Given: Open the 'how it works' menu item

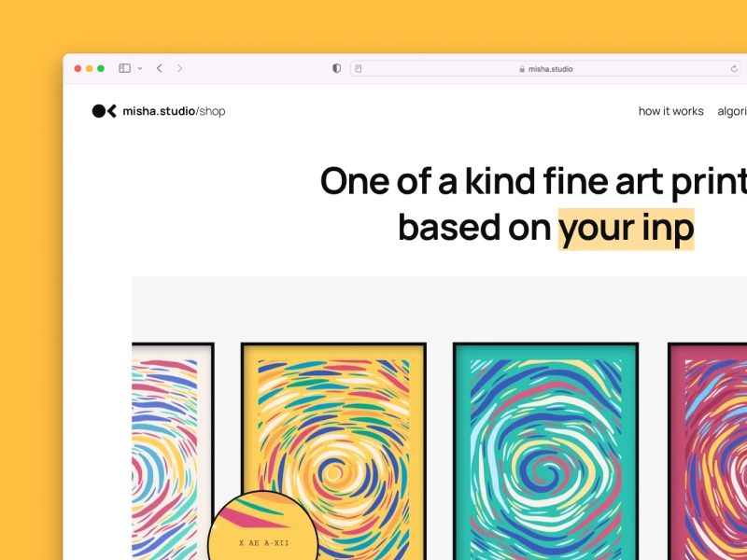Looking at the screenshot, I should pos(670,111).
